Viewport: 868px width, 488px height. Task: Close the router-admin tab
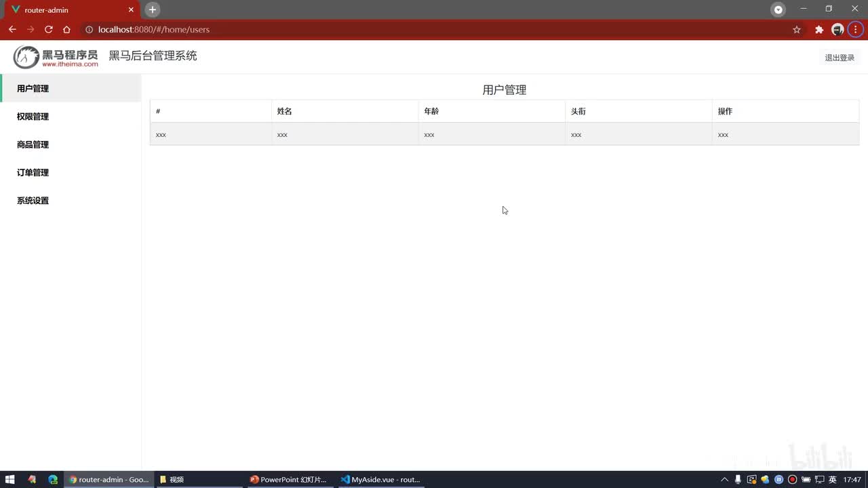[132, 9]
